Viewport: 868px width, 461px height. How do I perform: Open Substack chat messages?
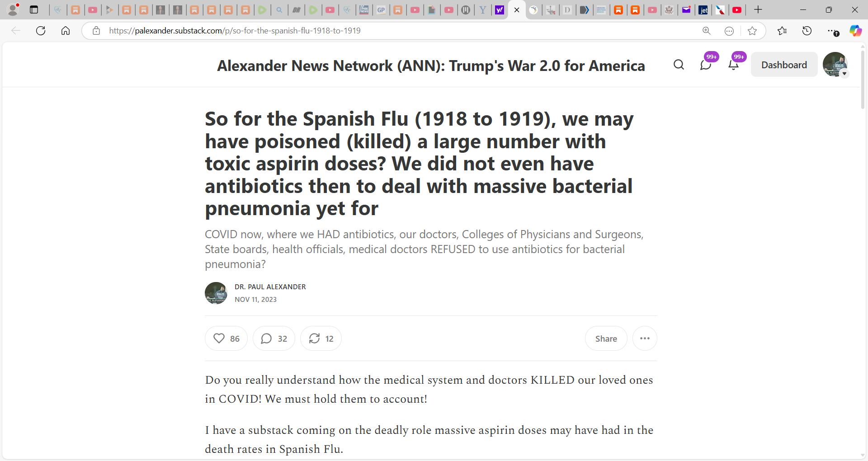[706, 65]
